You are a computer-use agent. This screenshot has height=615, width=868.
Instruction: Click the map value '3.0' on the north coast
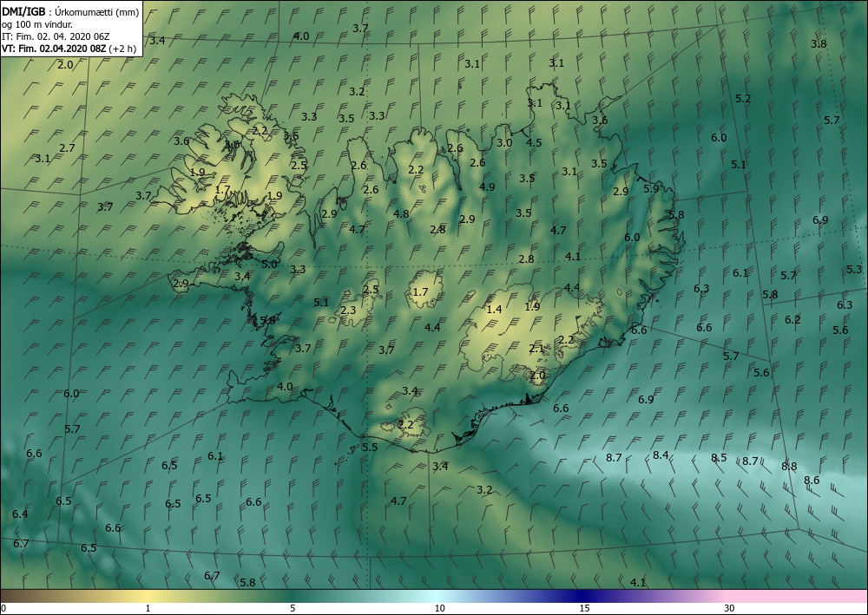click(503, 142)
